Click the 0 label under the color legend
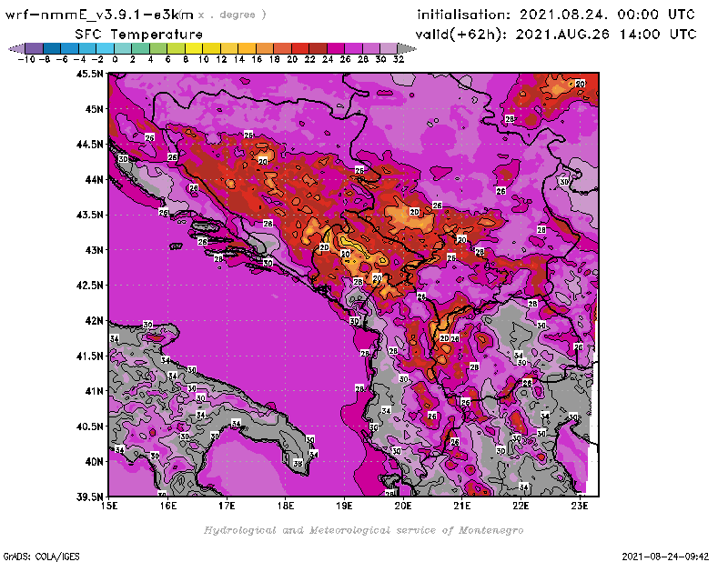 [115, 59]
